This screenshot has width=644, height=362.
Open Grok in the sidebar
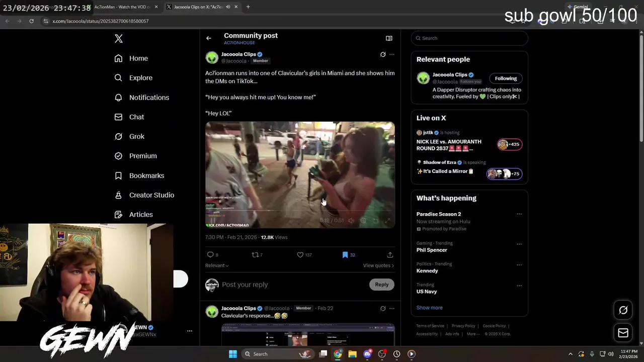point(129,136)
